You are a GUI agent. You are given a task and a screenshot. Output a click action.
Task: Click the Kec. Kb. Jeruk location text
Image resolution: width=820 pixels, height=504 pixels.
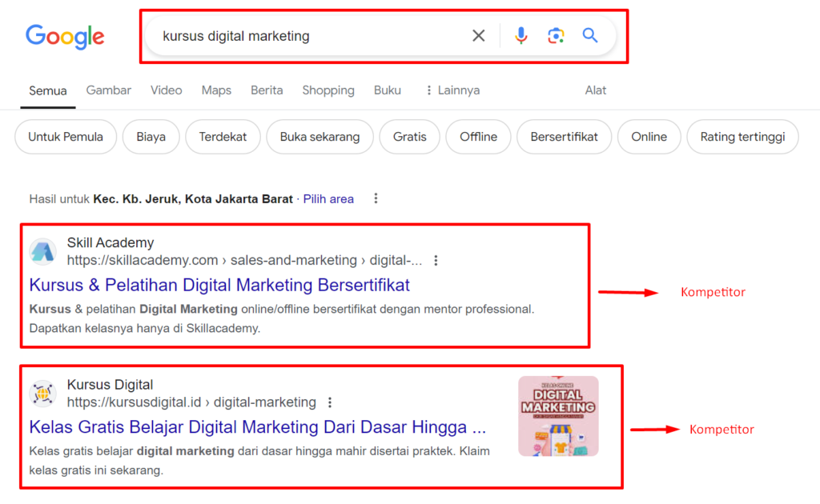[193, 199]
